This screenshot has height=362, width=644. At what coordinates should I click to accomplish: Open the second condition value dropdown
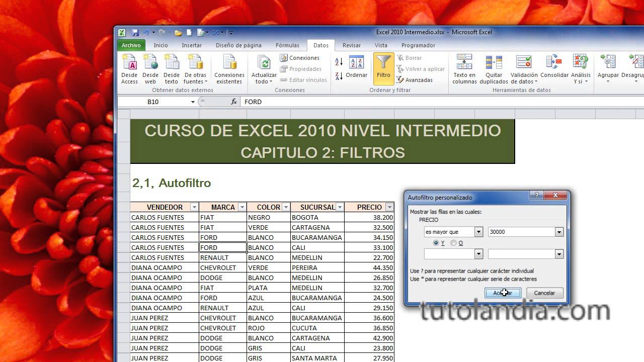coord(559,254)
